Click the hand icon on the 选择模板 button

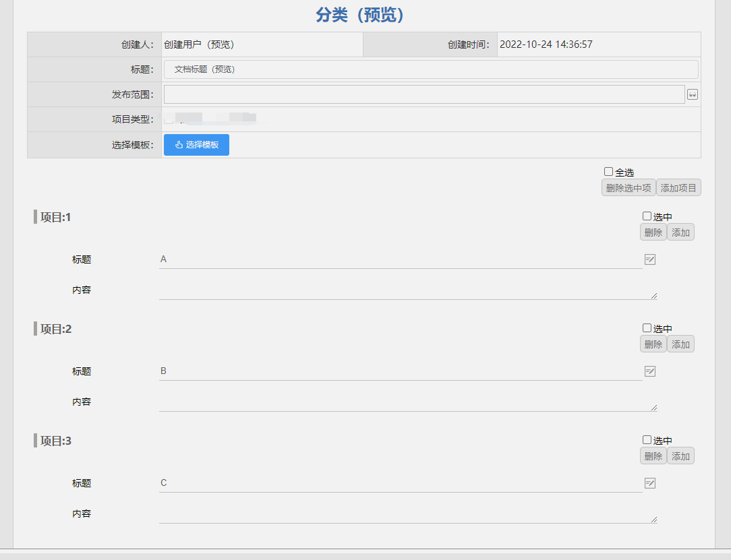179,144
